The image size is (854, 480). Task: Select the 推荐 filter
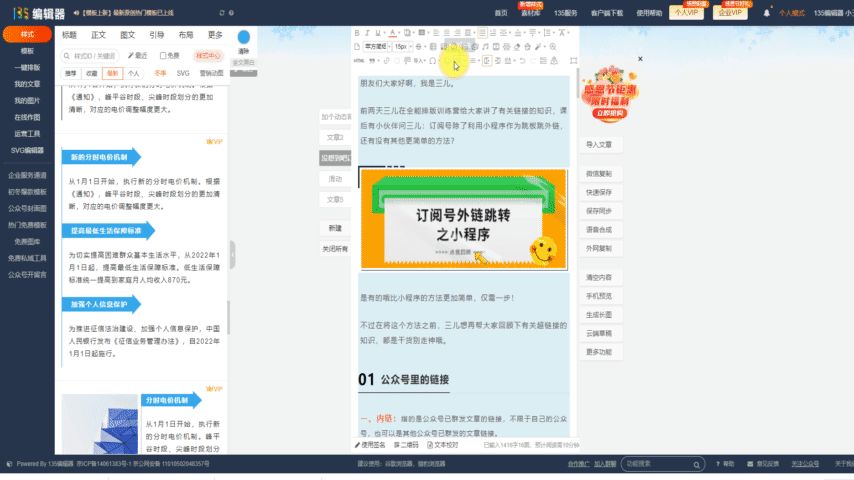tap(71, 73)
